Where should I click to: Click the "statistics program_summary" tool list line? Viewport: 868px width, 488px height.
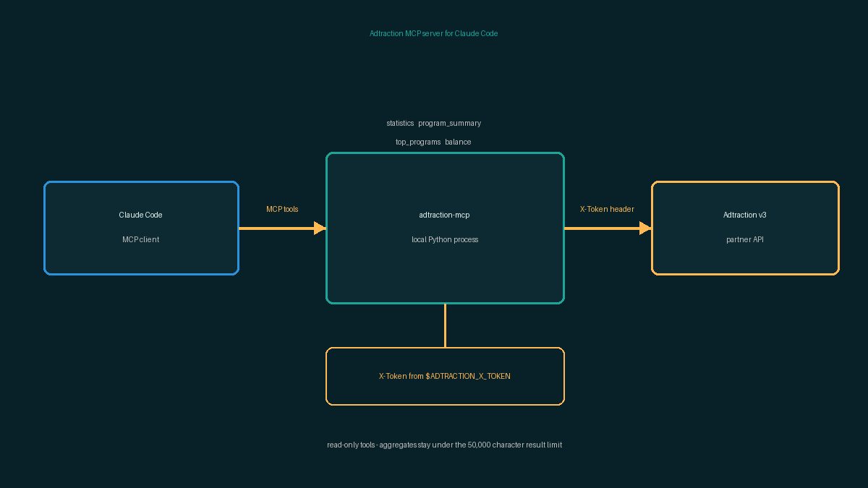point(433,123)
